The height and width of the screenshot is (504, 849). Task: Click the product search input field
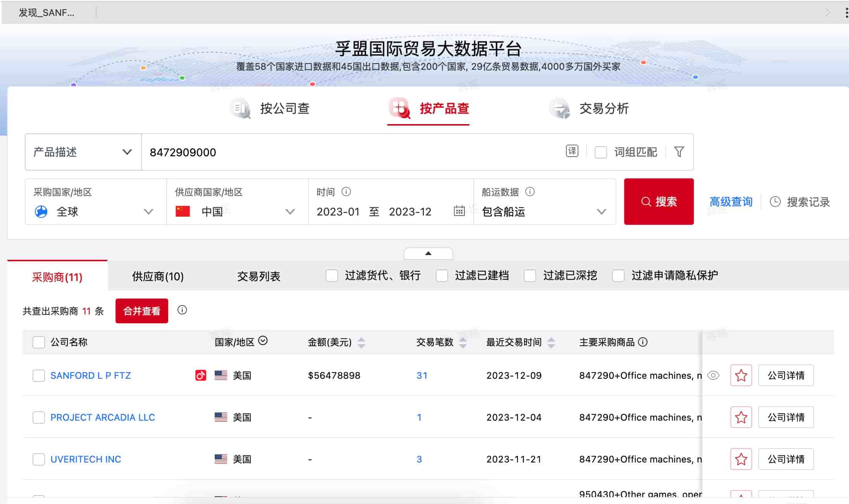[349, 152]
